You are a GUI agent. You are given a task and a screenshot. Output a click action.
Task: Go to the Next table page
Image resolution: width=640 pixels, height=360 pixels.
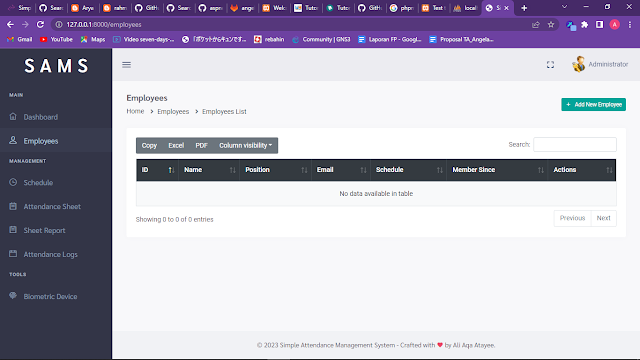(603, 218)
